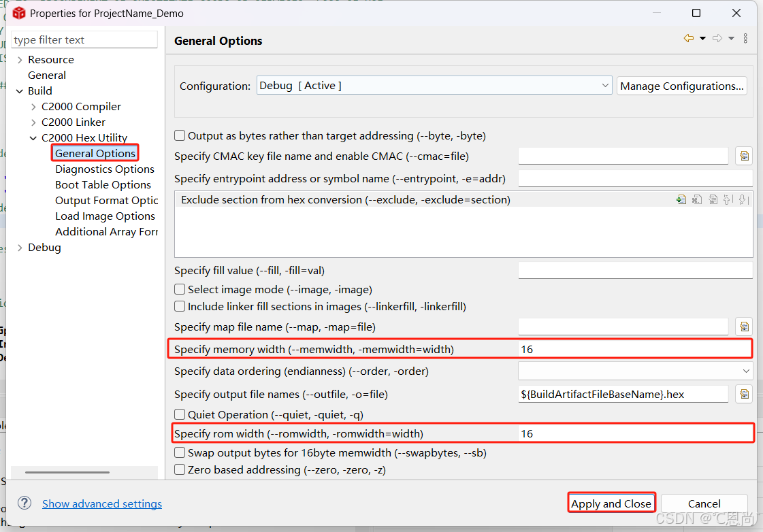Browse for CMAC key file icon
Screen dimensions: 763x532
(744, 156)
